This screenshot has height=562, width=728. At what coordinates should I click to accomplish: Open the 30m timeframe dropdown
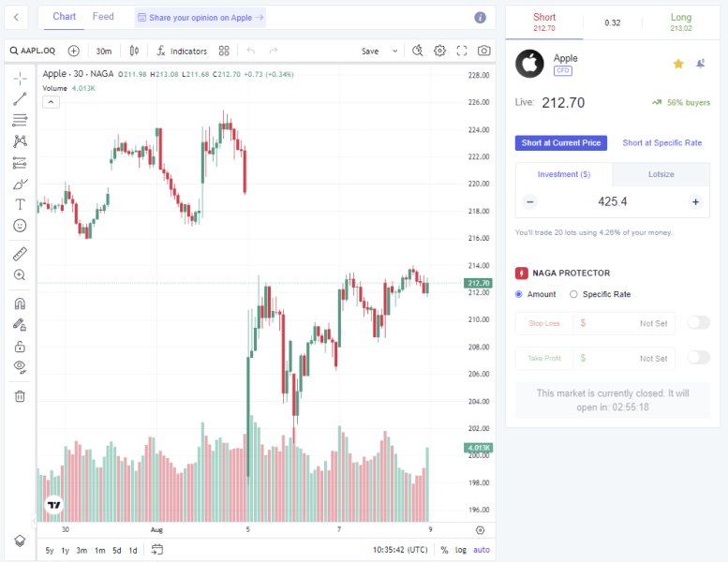(x=103, y=51)
